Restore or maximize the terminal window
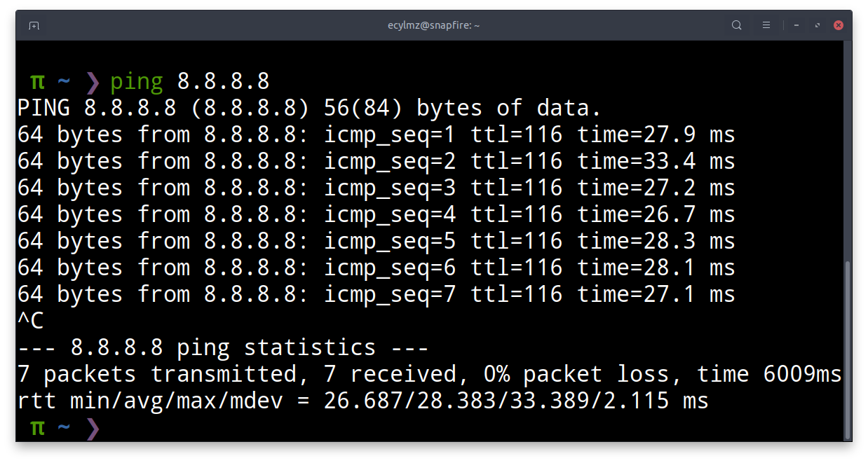Screen dimensions: 868x463 pos(818,25)
